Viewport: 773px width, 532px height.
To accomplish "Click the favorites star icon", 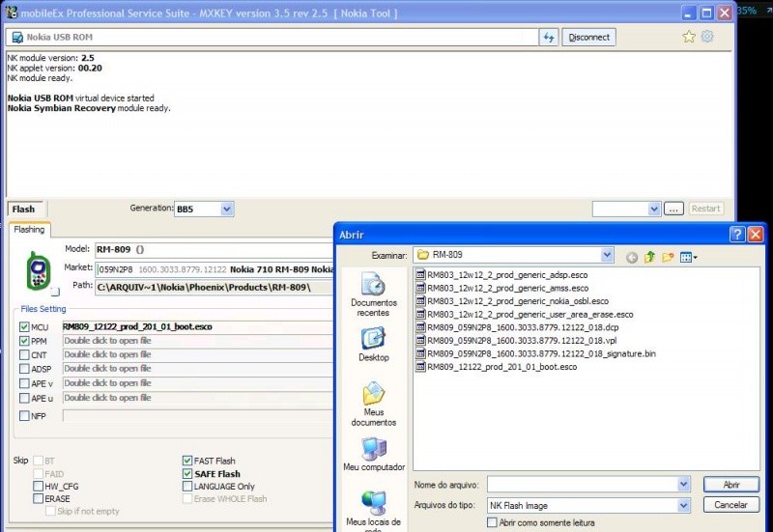I will point(689,37).
